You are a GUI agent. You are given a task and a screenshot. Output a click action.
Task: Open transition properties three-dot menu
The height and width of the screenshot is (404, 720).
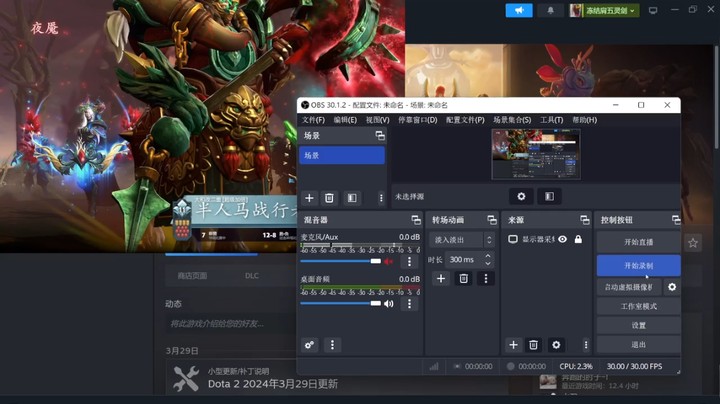(486, 278)
